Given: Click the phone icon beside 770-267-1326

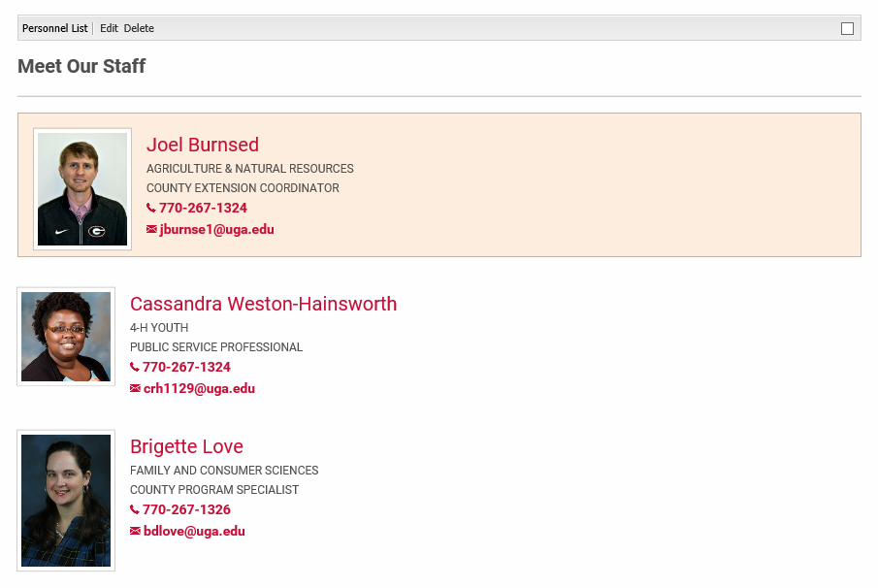Looking at the screenshot, I should tap(135, 509).
